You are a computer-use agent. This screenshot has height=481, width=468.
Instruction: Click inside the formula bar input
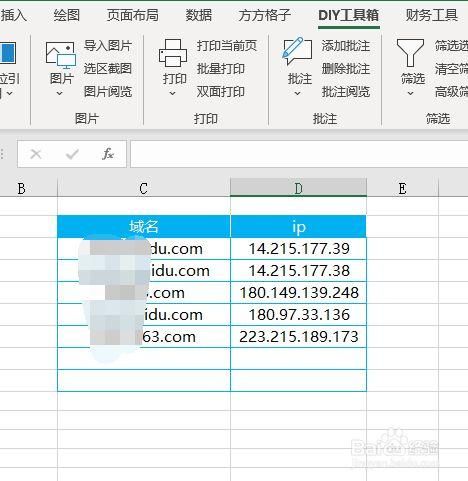click(x=299, y=154)
